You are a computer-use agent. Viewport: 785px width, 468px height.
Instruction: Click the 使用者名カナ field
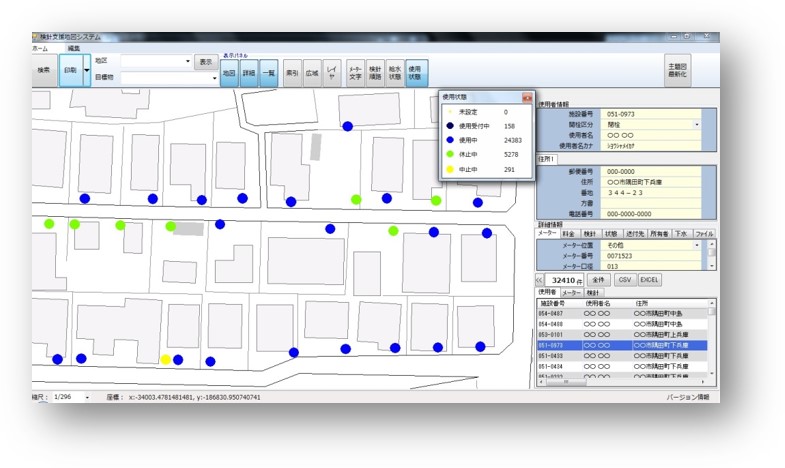650,146
